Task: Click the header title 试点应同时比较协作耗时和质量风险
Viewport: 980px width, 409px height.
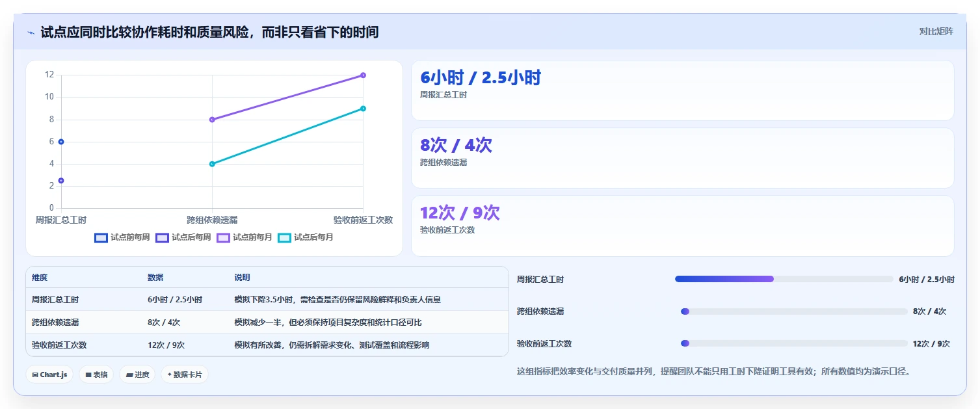Action: point(209,32)
